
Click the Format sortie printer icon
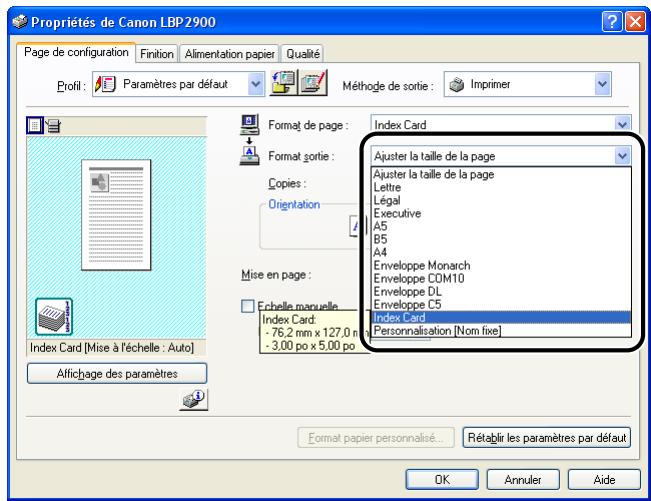[250, 156]
